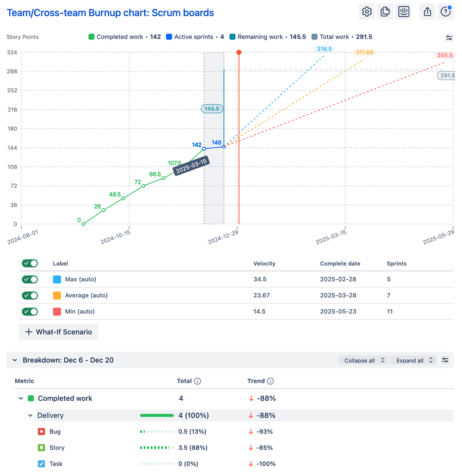The image size is (462, 476).
Task: Open the Scrum boards burnup chart title link
Action: pos(110,12)
